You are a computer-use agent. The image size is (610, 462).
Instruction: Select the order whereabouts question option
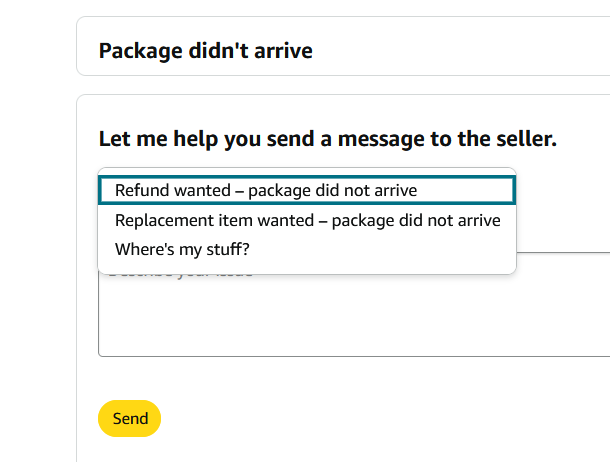click(x=182, y=249)
